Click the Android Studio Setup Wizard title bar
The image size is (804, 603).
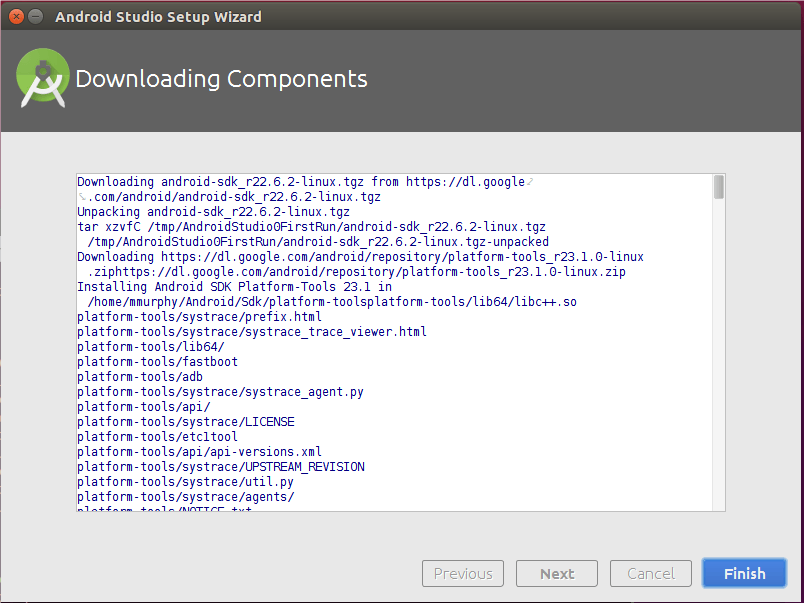click(x=400, y=17)
